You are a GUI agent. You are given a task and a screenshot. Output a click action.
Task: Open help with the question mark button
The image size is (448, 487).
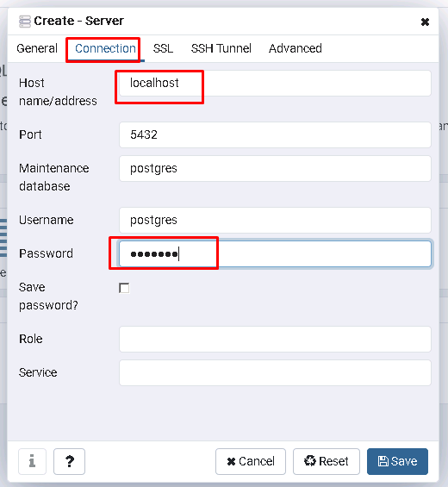pos(69,461)
